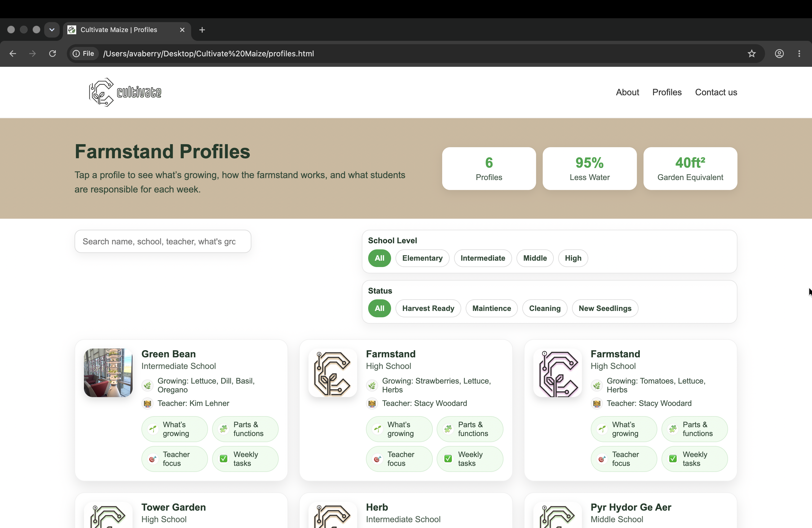The width and height of the screenshot is (812, 528).
Task: Filter status by New Seedlings
Action: 605,308
